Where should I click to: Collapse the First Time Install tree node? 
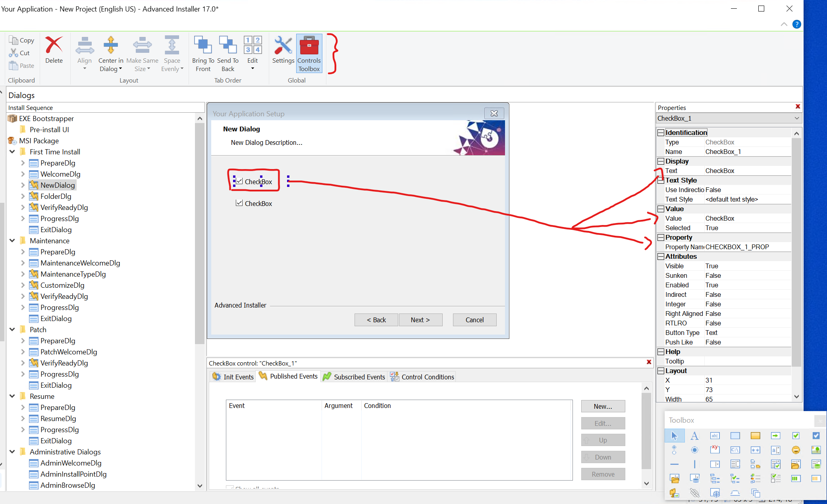click(12, 152)
